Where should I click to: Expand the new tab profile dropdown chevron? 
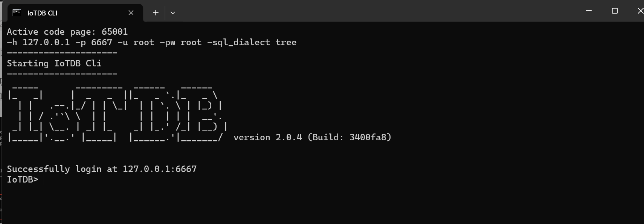pos(173,13)
